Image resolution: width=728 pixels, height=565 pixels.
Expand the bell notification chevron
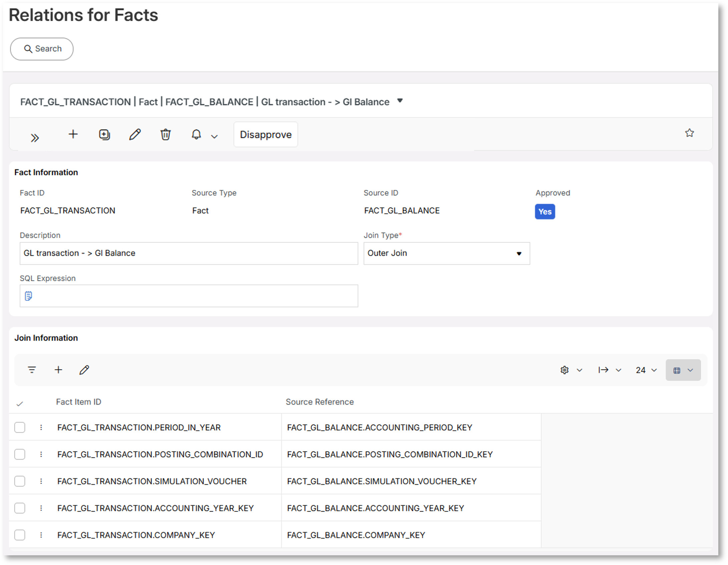coord(215,136)
